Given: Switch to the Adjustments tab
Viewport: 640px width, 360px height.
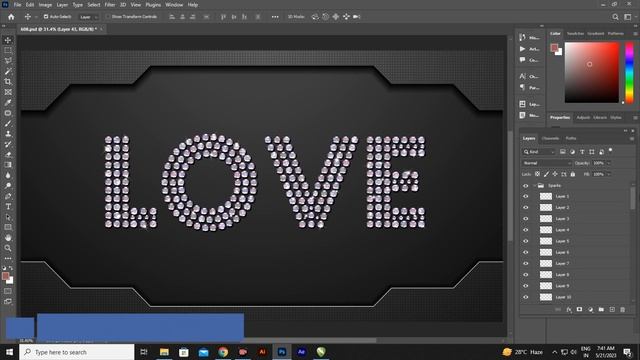Looking at the screenshot, I should click(583, 118).
